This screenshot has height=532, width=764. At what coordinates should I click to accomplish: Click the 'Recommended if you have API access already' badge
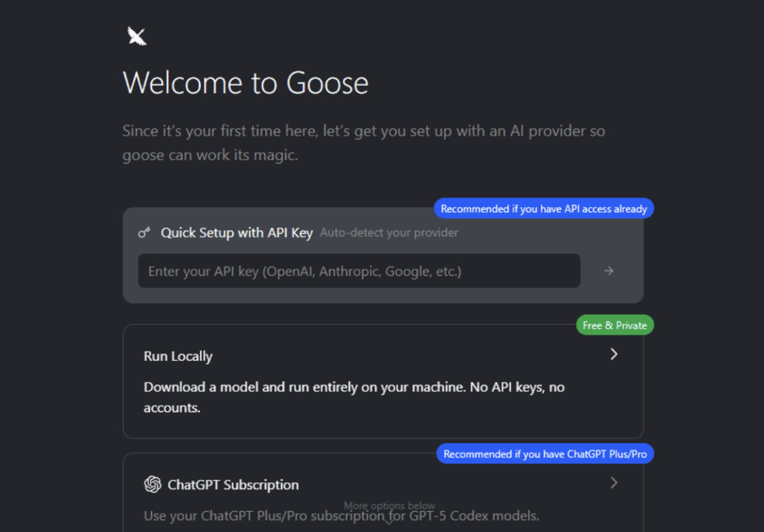(x=544, y=208)
